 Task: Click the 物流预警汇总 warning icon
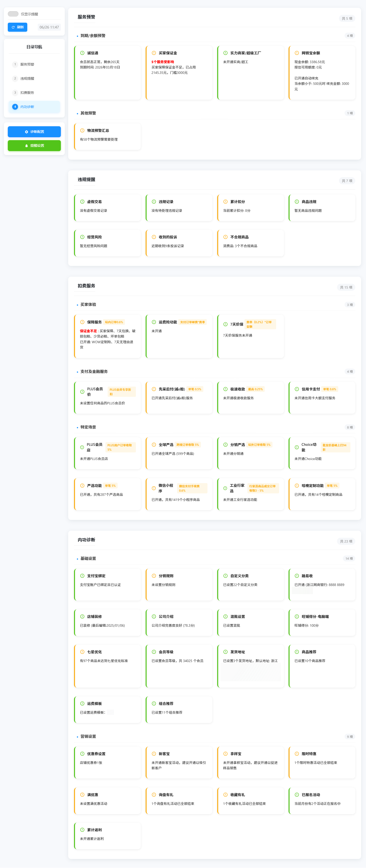[x=82, y=130]
